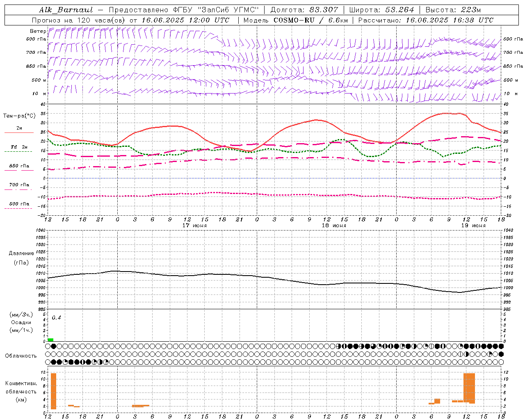This screenshot has height=420, width=525.
Task: Click the Конвективн. panel label
Action: click(x=21, y=383)
